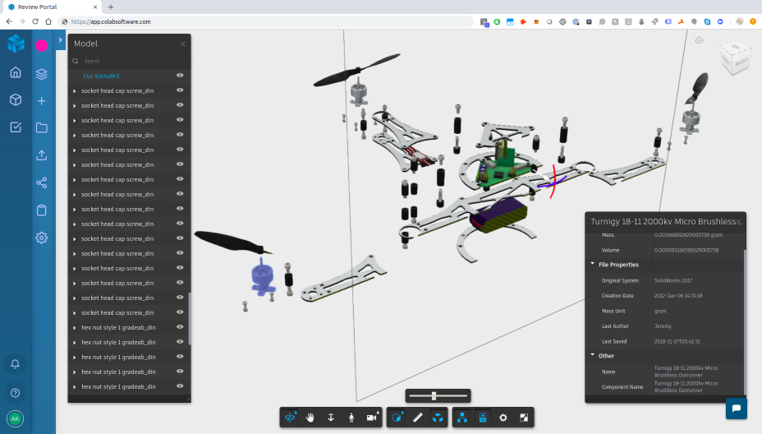
Task: Click the Last Author Jeremy value
Action: click(x=662, y=326)
